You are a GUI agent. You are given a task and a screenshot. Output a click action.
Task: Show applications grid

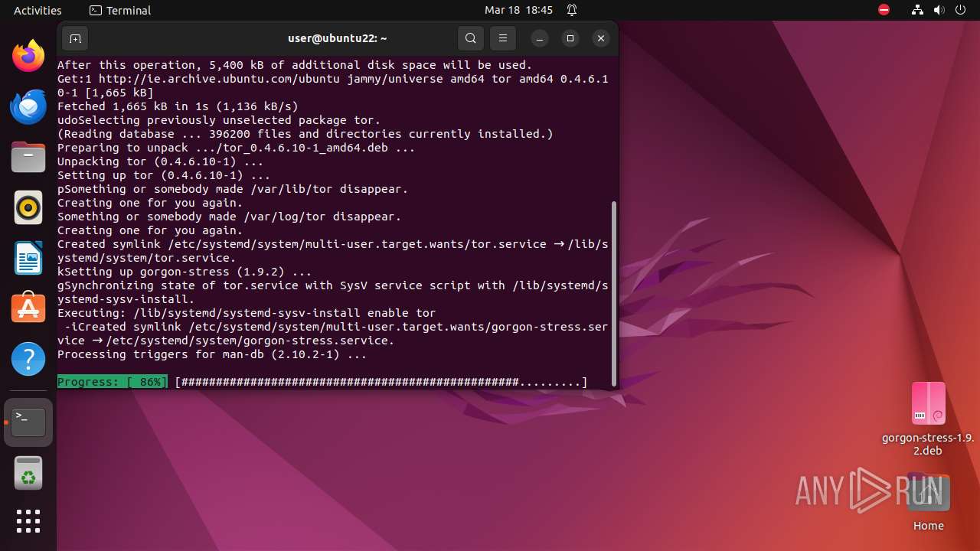click(28, 521)
